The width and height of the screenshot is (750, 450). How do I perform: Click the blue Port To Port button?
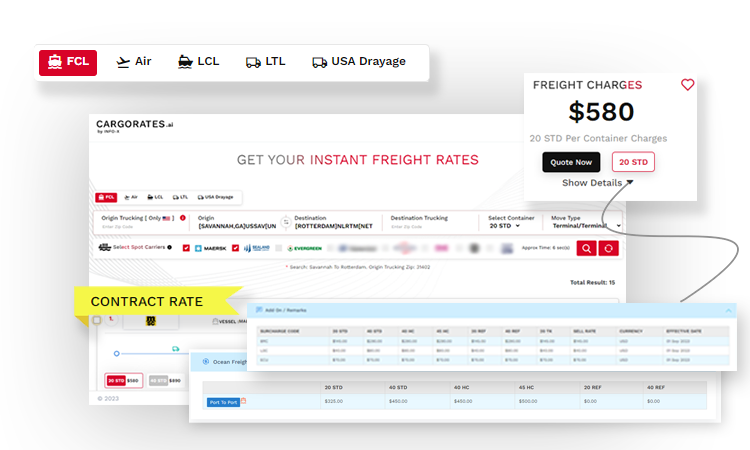(x=223, y=402)
